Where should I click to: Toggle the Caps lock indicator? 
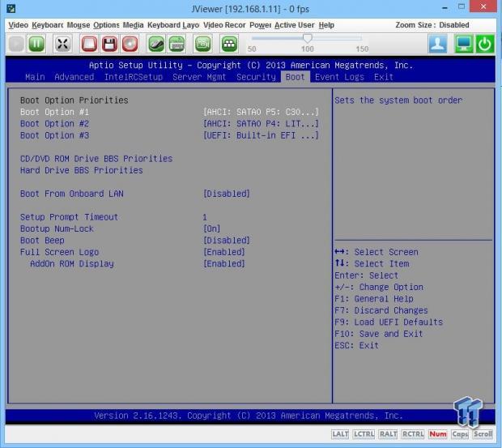tap(460, 434)
